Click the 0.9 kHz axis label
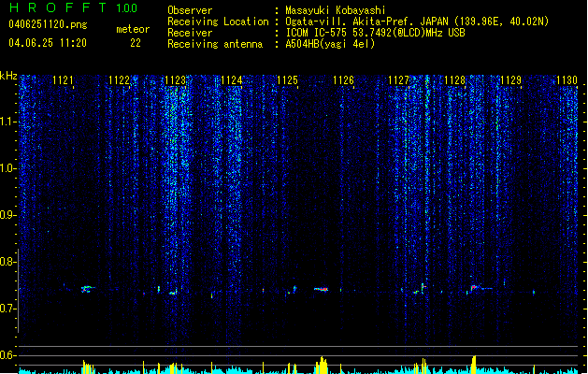 pos(7,215)
